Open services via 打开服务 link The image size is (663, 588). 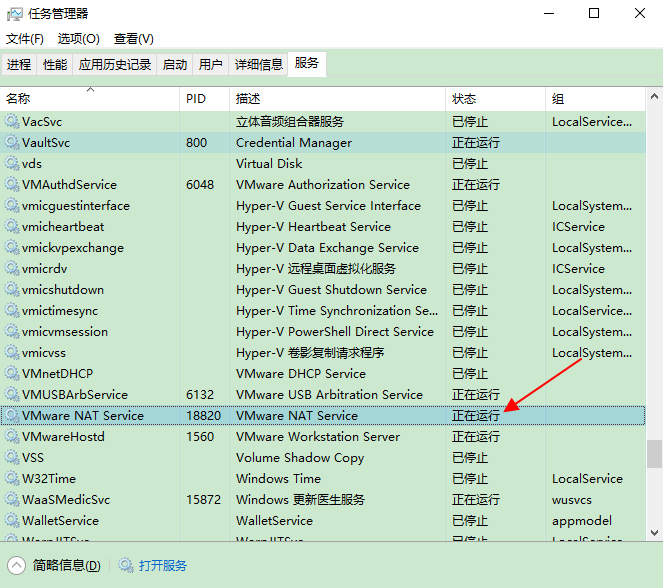click(163, 566)
